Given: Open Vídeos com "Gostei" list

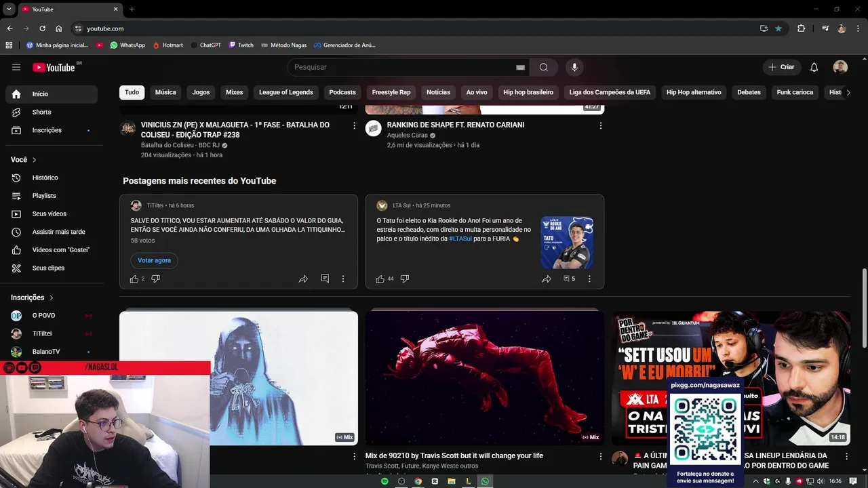Looking at the screenshot, I should pos(52,250).
